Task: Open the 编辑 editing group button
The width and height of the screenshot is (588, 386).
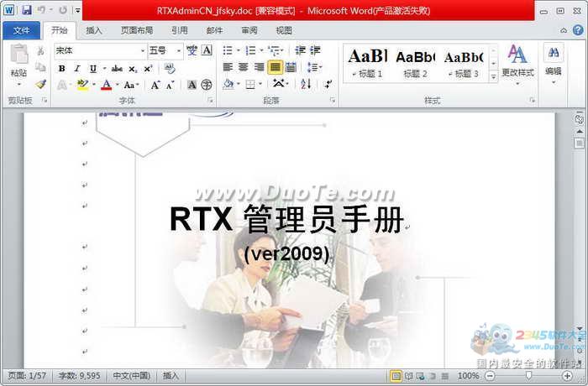Action: tap(553, 63)
